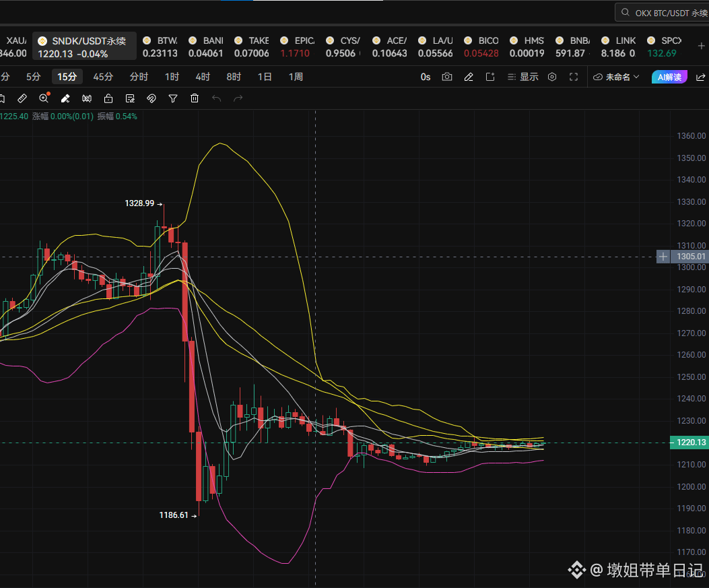Viewport: 709px width, 588px height.
Task: Open the CYS/ symbol tab
Action: [x=343, y=46]
